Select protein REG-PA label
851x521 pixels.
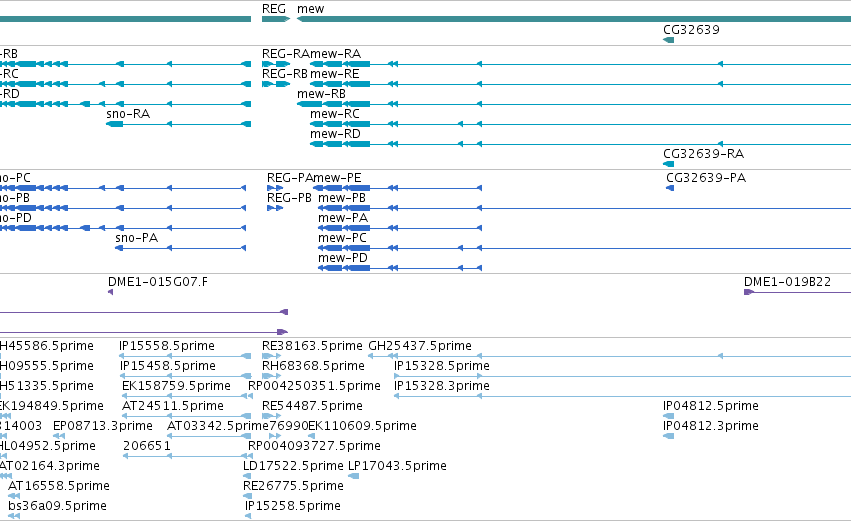click(x=290, y=178)
